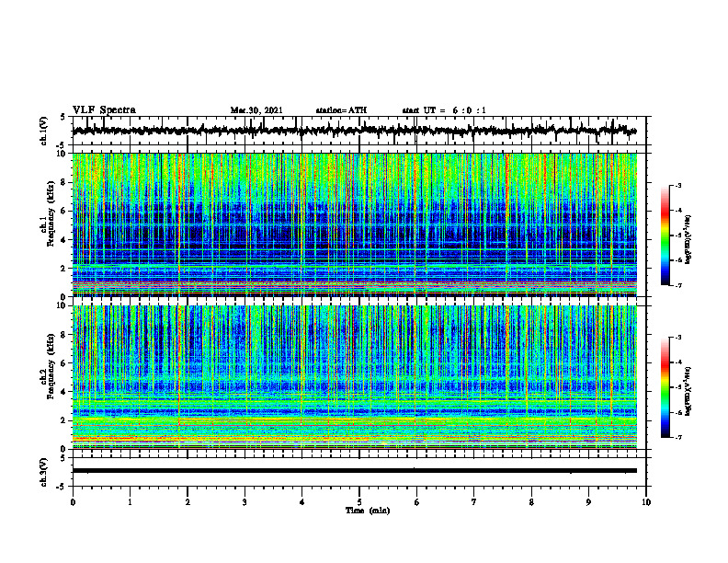Select the date text "Mar.30, 2021"
The width and height of the screenshot is (728, 563).
(x=256, y=110)
